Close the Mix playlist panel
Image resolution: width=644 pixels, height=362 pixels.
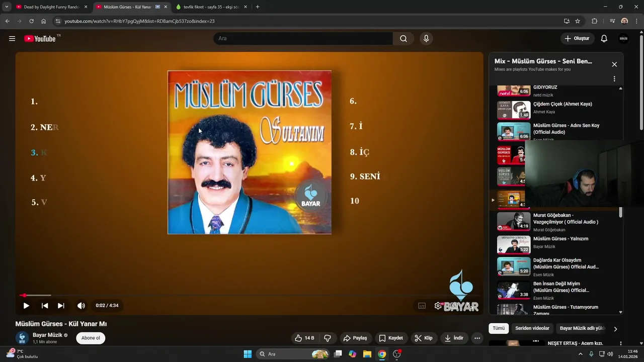[x=614, y=64]
